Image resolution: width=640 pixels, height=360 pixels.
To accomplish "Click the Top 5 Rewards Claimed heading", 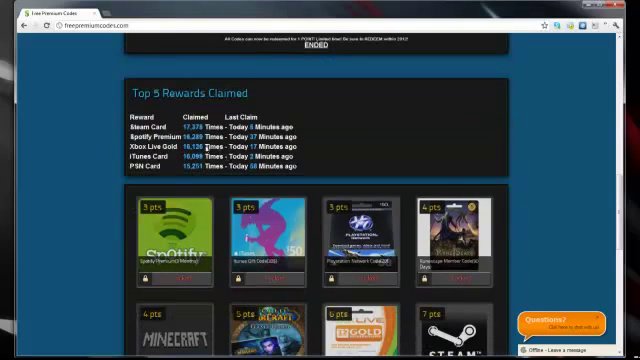I will pos(190,93).
